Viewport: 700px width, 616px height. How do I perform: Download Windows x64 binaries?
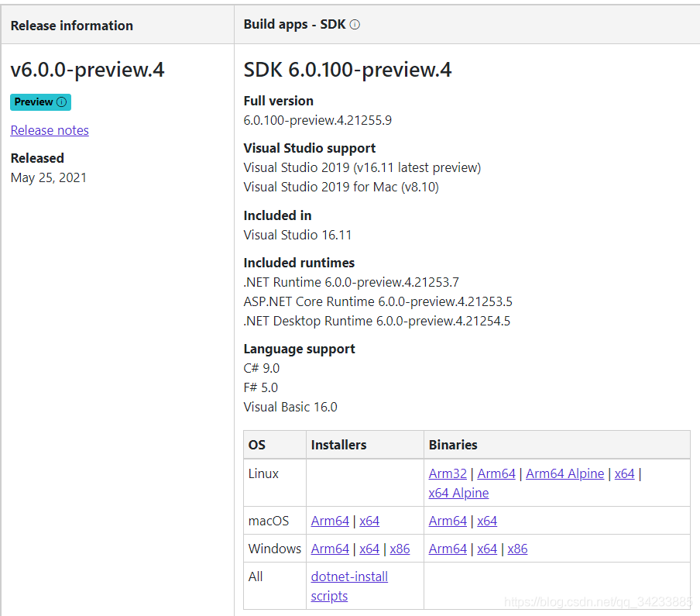tap(486, 549)
